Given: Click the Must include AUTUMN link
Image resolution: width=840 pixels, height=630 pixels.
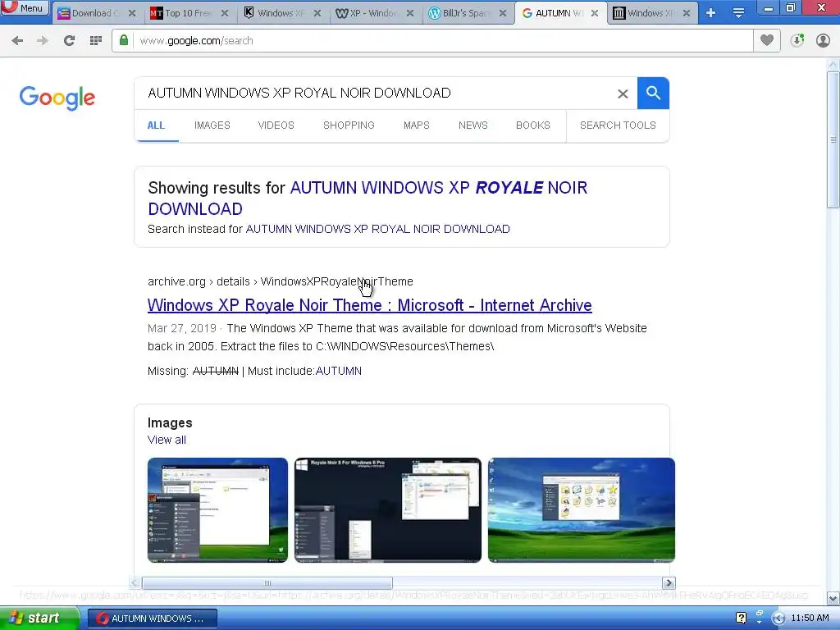Looking at the screenshot, I should tap(339, 371).
